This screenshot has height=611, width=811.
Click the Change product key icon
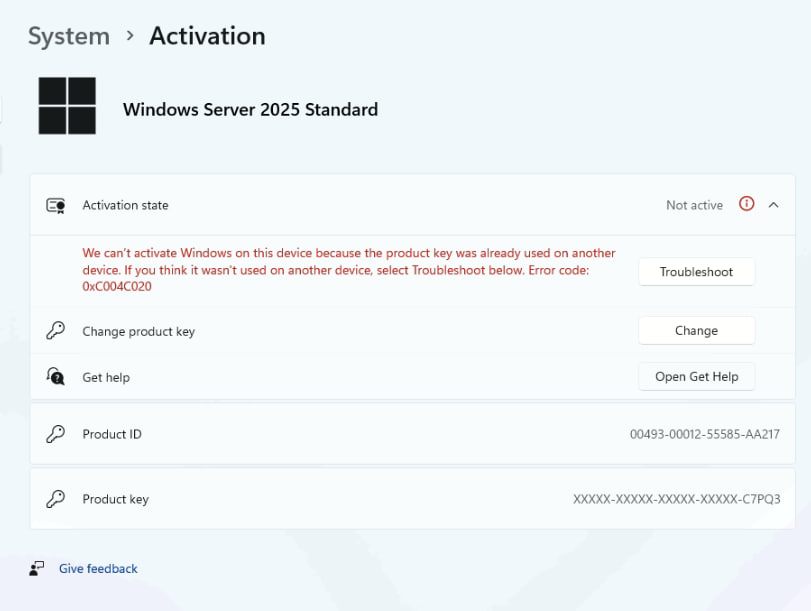coord(56,331)
